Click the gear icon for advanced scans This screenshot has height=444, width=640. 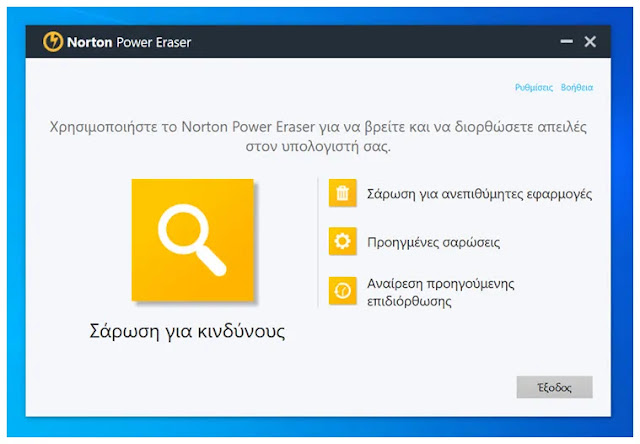click(x=342, y=241)
